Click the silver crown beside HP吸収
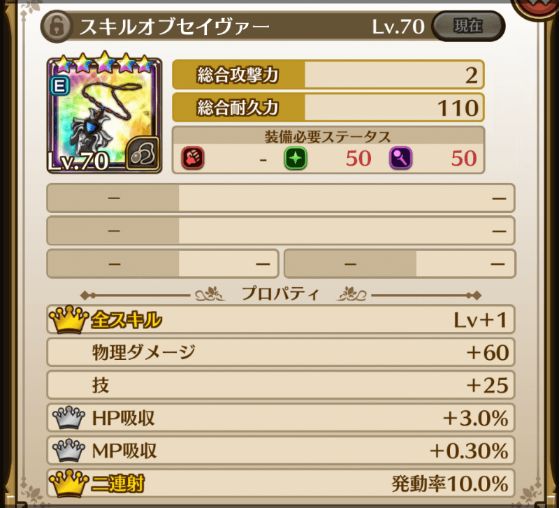Image resolution: width=559 pixels, height=508 pixels. [x=68, y=417]
